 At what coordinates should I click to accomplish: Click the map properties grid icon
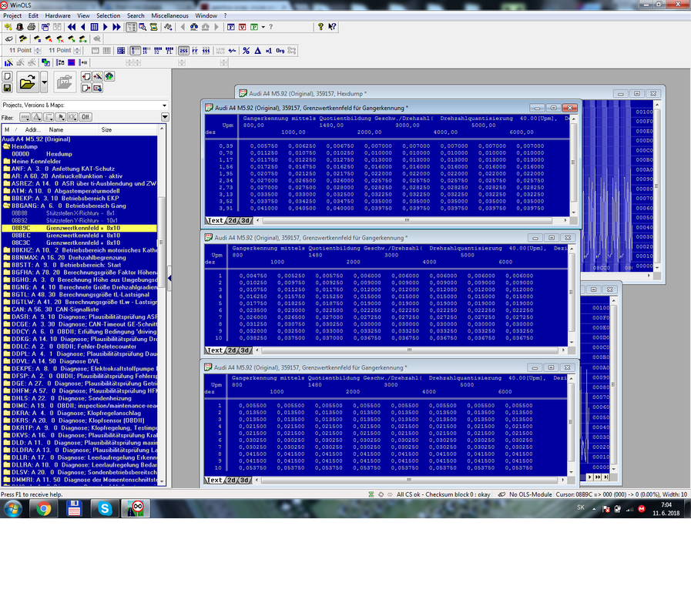pos(121,51)
